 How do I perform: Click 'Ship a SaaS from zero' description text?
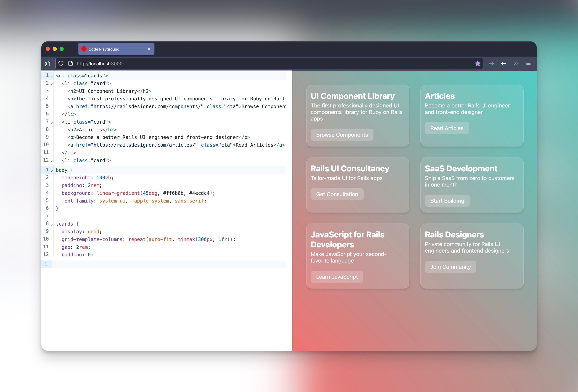(470, 181)
